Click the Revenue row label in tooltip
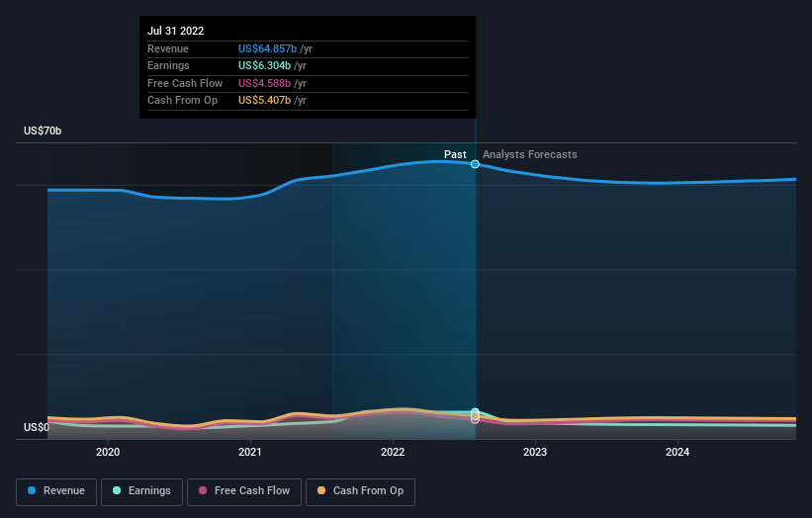This screenshot has height=518, width=812. [168, 48]
